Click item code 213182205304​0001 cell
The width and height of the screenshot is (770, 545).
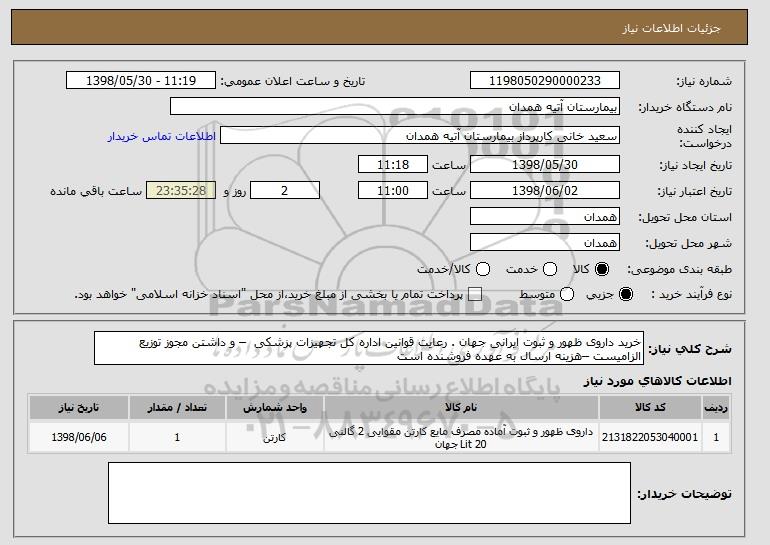[x=650, y=437]
